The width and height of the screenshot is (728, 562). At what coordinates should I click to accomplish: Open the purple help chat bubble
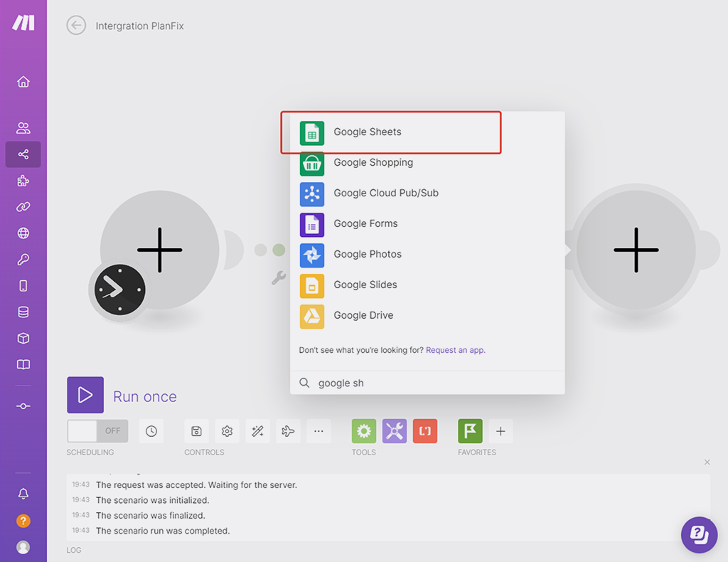pos(700,535)
